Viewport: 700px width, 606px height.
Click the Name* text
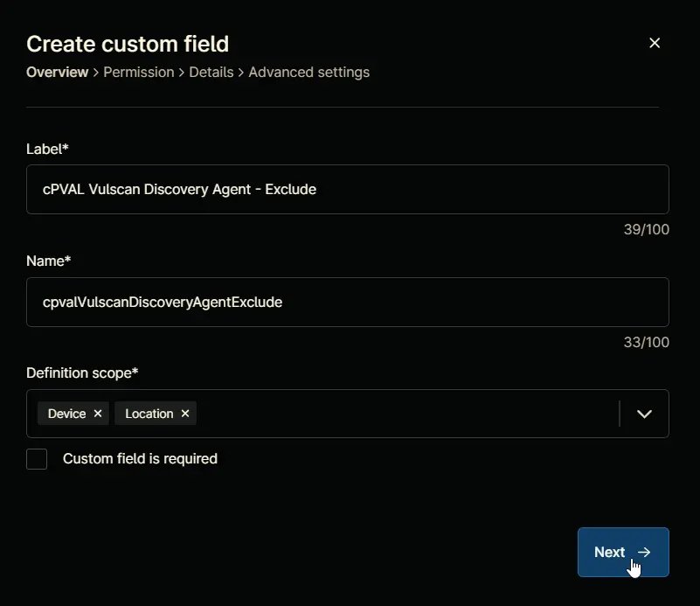click(x=49, y=261)
